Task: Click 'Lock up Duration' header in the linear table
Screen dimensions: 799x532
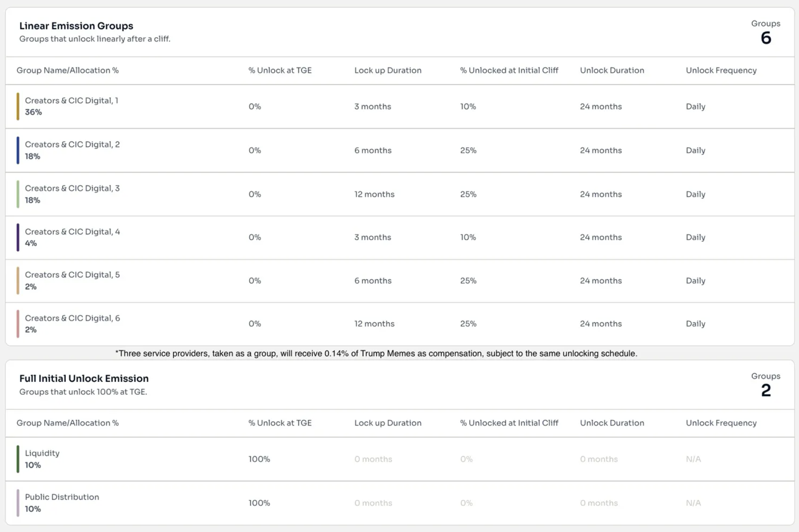Action: coord(388,71)
